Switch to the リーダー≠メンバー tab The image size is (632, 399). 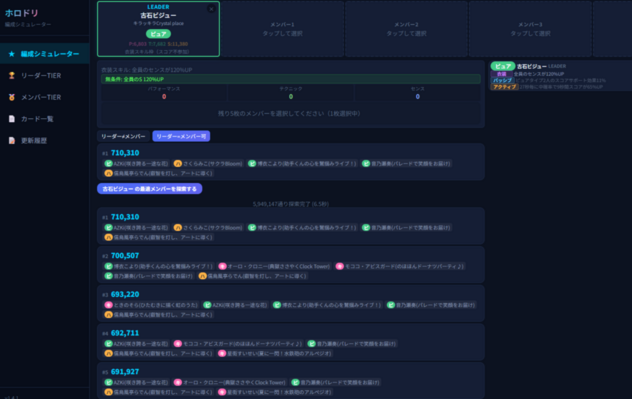tap(123, 136)
